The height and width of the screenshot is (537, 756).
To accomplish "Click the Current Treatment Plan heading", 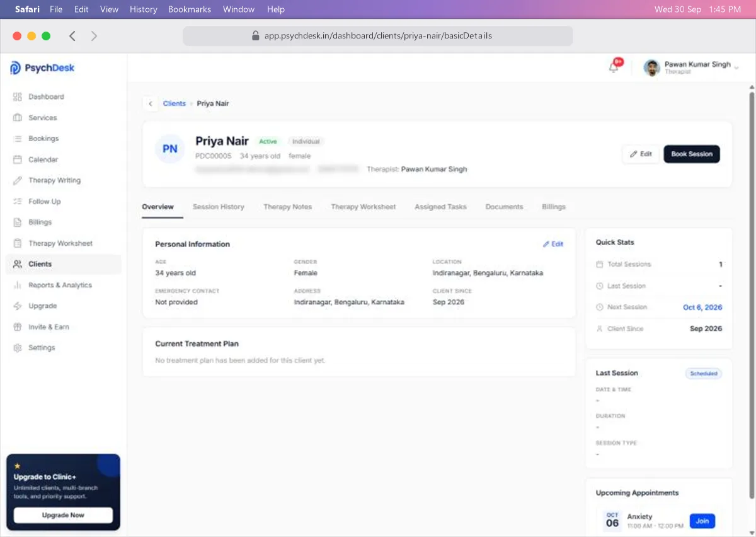I will pos(197,344).
